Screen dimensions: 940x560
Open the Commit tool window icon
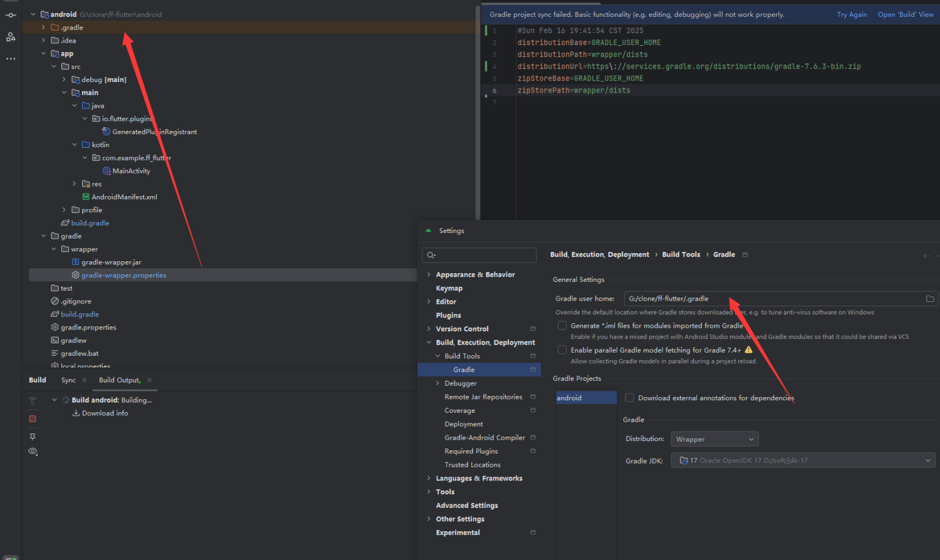point(11,15)
